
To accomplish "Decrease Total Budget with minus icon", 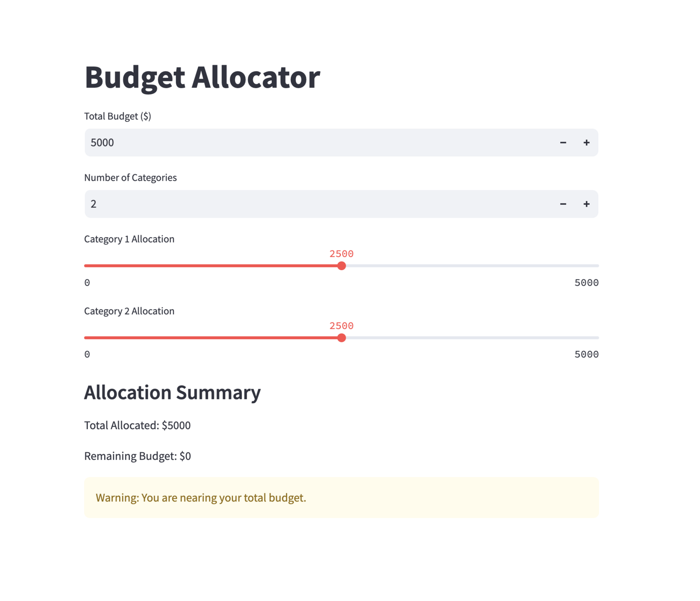I will tap(563, 142).
